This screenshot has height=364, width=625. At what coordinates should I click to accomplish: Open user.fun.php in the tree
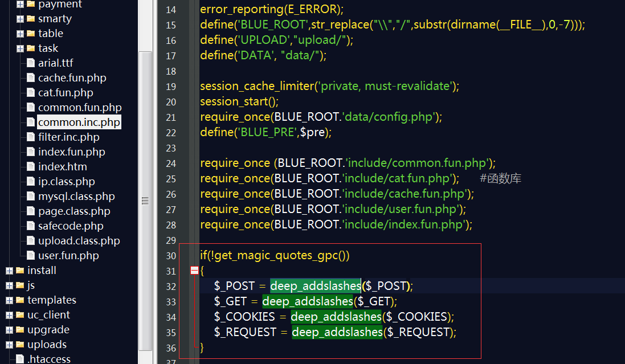pyautogui.click(x=68, y=256)
